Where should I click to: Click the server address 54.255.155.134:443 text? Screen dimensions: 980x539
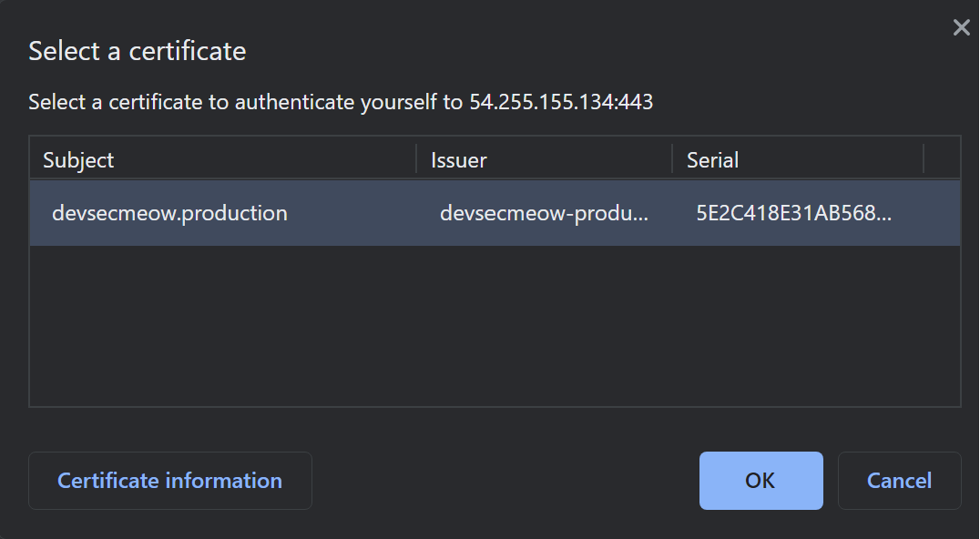pos(561,102)
